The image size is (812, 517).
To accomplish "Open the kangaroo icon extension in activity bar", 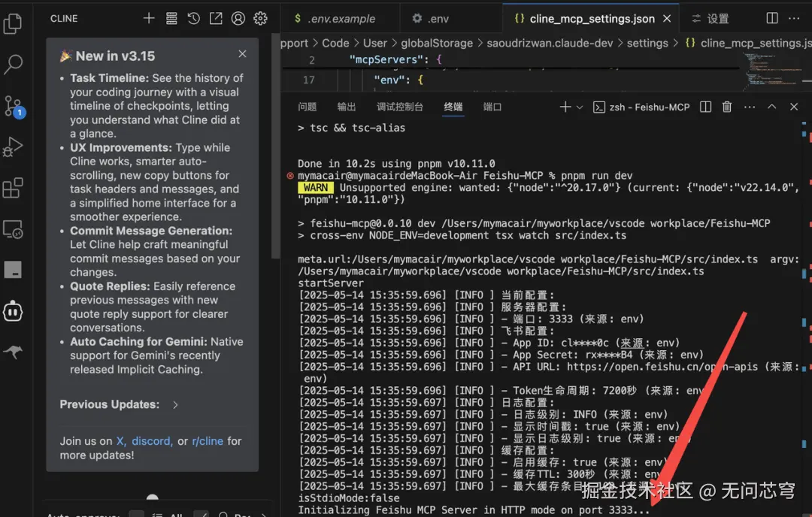I will 13,352.
